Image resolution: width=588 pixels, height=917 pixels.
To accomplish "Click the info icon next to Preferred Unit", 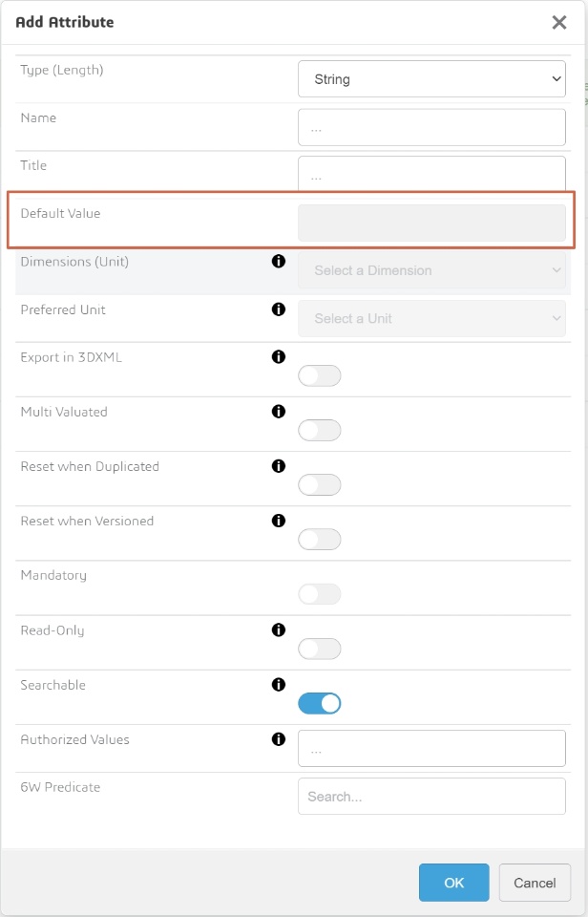I will click(x=279, y=309).
